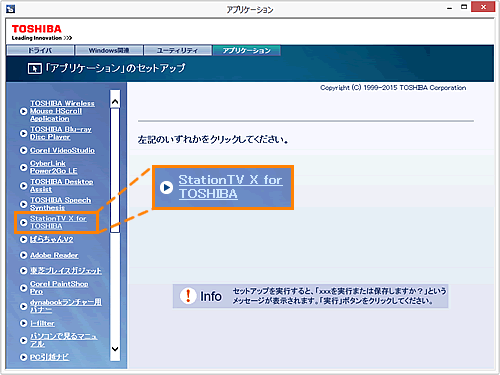Click the TOSHIBA Leading Innovation logo
The height and width of the screenshot is (375, 500).
tap(42, 33)
